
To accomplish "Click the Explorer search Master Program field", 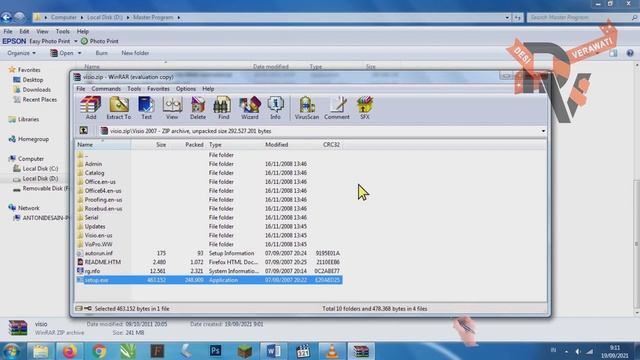I will coord(582,18).
